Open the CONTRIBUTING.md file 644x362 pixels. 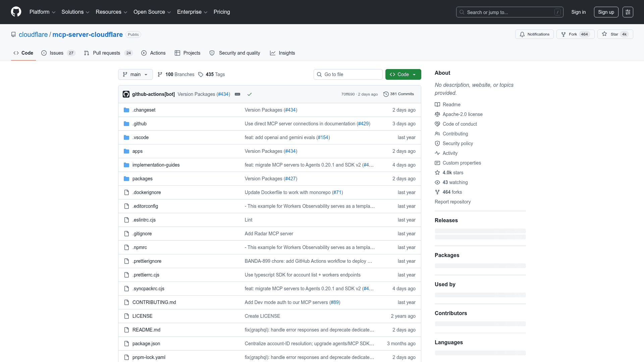coord(154,302)
